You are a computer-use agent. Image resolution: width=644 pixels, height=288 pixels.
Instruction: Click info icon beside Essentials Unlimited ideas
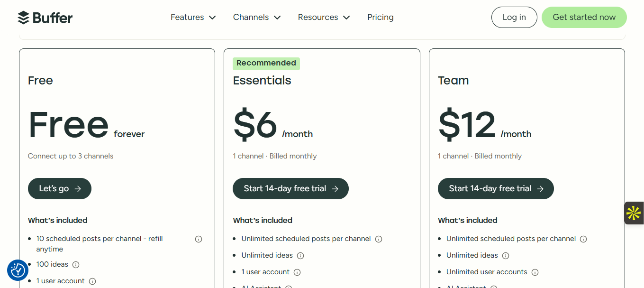[300, 256]
